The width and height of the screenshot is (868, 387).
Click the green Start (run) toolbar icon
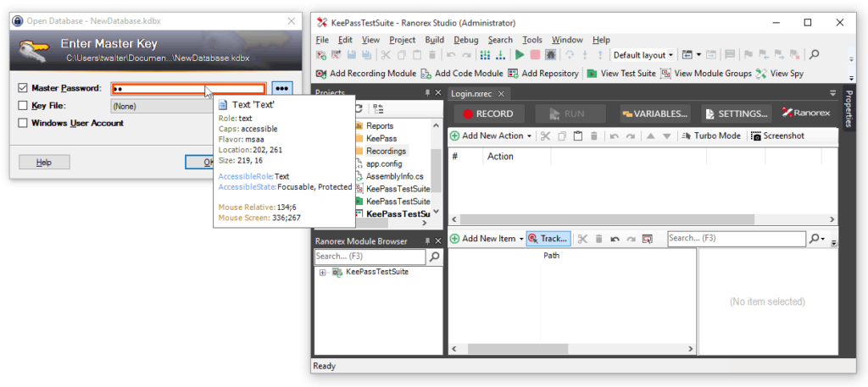[520, 55]
